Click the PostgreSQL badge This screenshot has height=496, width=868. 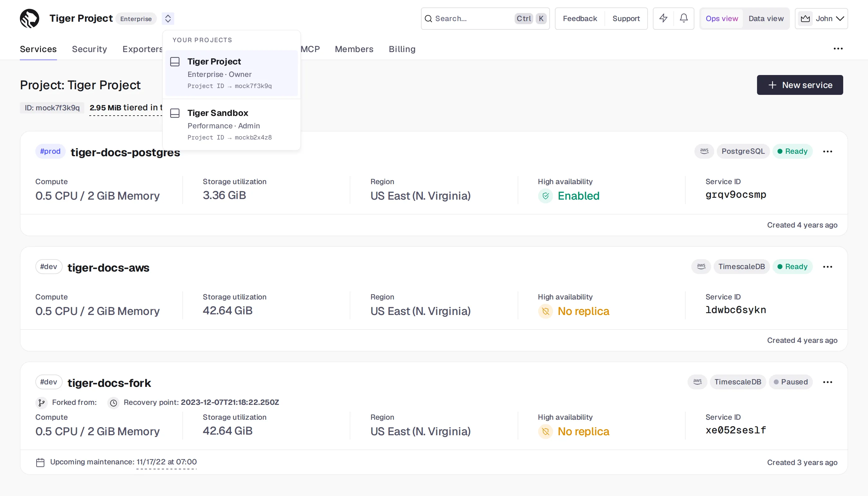tap(743, 151)
